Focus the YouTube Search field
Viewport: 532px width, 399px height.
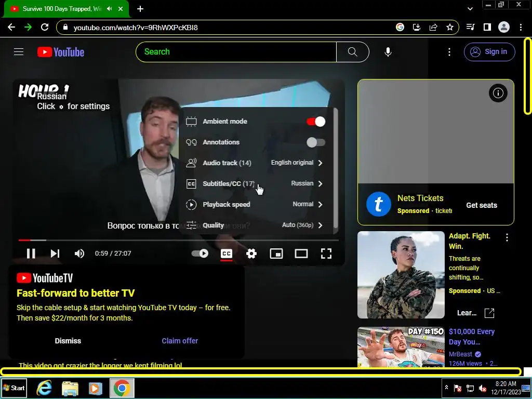(x=236, y=52)
